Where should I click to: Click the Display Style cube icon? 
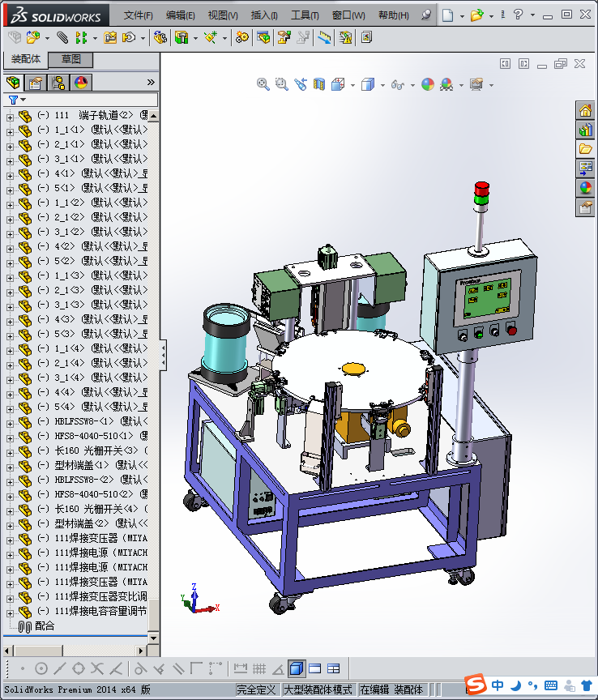[368, 84]
